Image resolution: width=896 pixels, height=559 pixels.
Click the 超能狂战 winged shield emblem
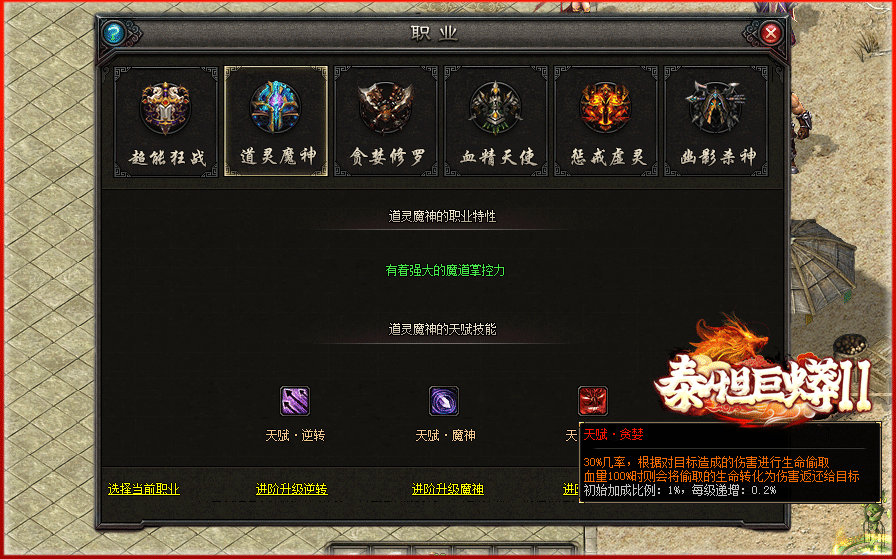(x=166, y=107)
